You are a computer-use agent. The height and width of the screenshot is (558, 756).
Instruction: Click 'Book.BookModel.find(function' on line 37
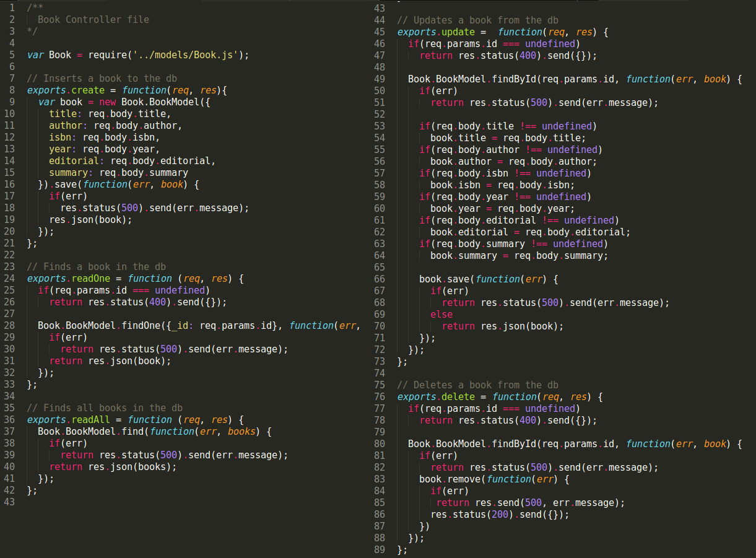tap(116, 431)
